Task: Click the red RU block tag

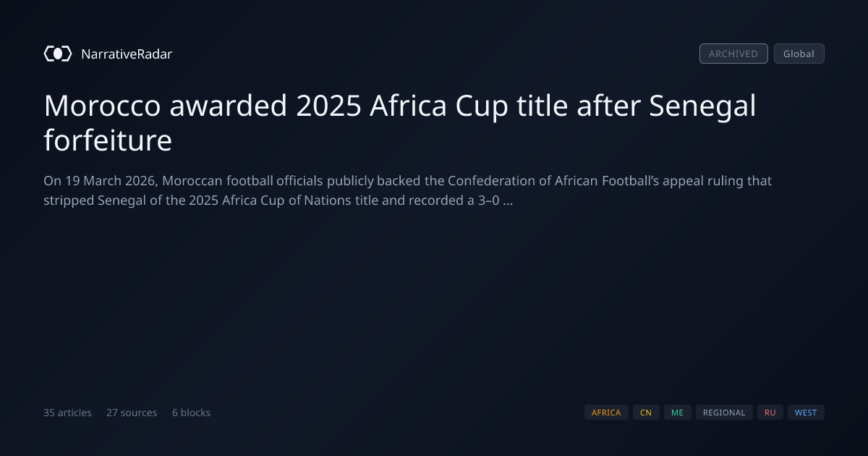Action: coord(770,413)
